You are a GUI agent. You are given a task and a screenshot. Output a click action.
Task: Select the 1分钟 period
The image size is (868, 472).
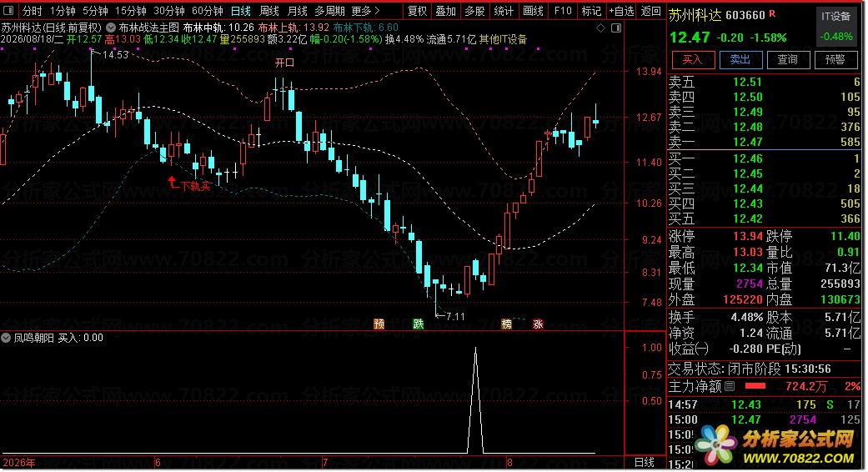click(63, 11)
